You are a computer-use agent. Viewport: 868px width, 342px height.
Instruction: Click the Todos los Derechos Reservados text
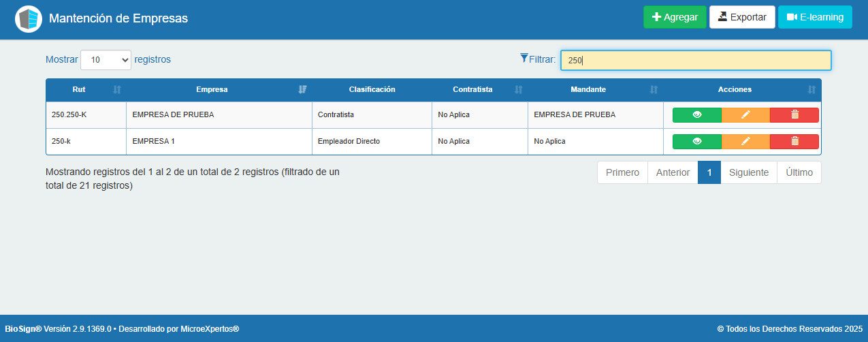[790, 329]
